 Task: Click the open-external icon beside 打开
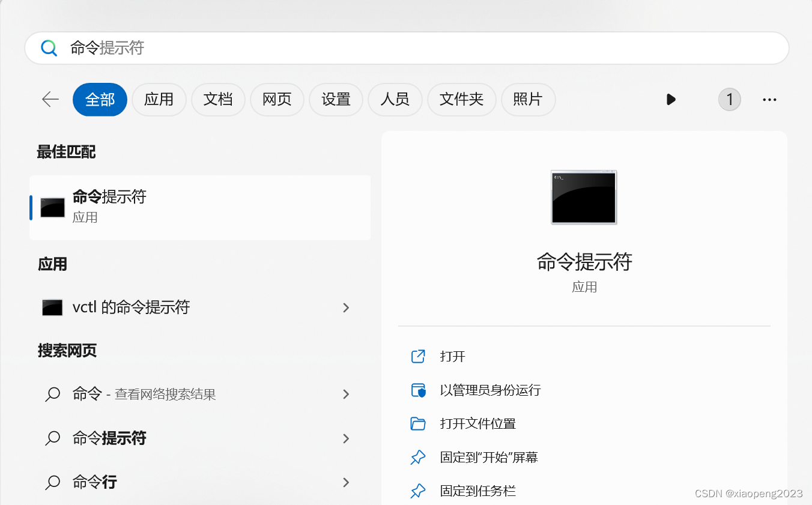pos(418,357)
